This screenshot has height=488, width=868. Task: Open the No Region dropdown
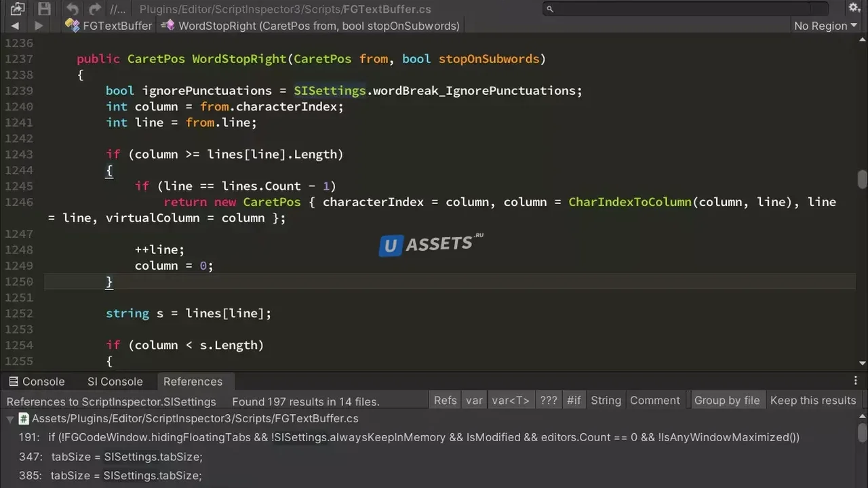[825, 26]
